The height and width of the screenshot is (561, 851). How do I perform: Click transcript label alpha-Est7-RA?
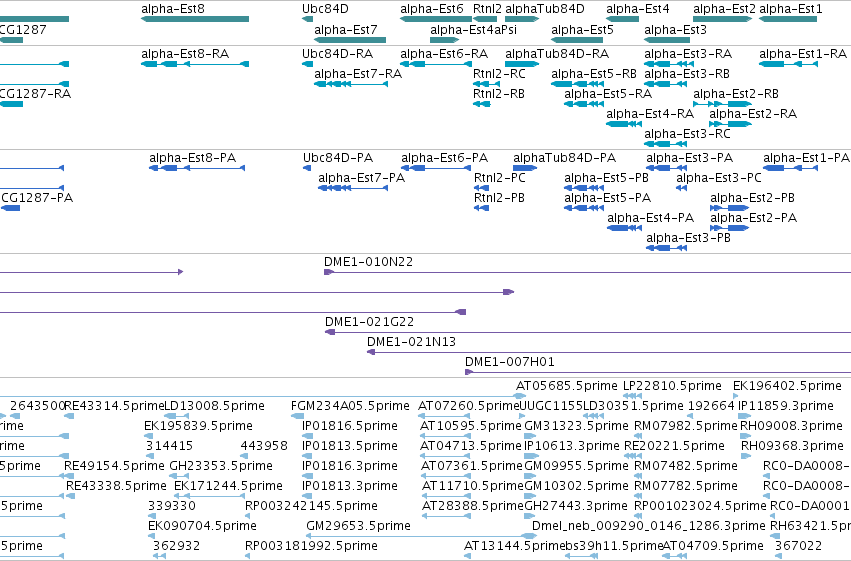tap(358, 74)
